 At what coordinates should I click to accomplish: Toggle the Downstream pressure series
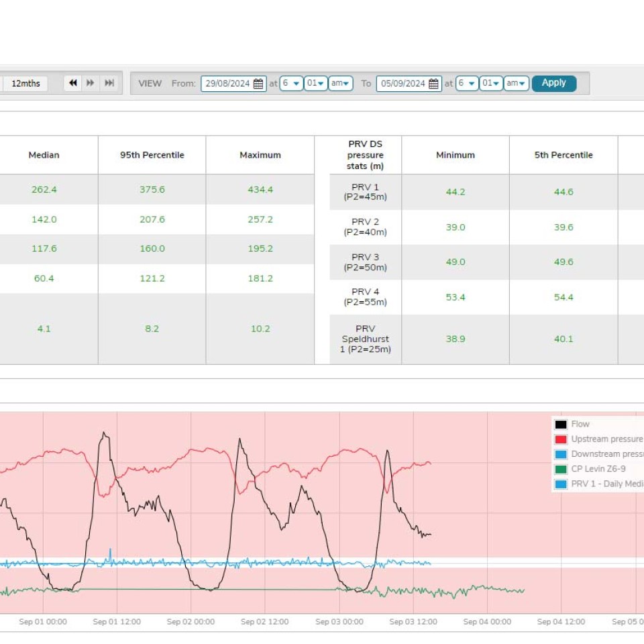(x=600, y=454)
